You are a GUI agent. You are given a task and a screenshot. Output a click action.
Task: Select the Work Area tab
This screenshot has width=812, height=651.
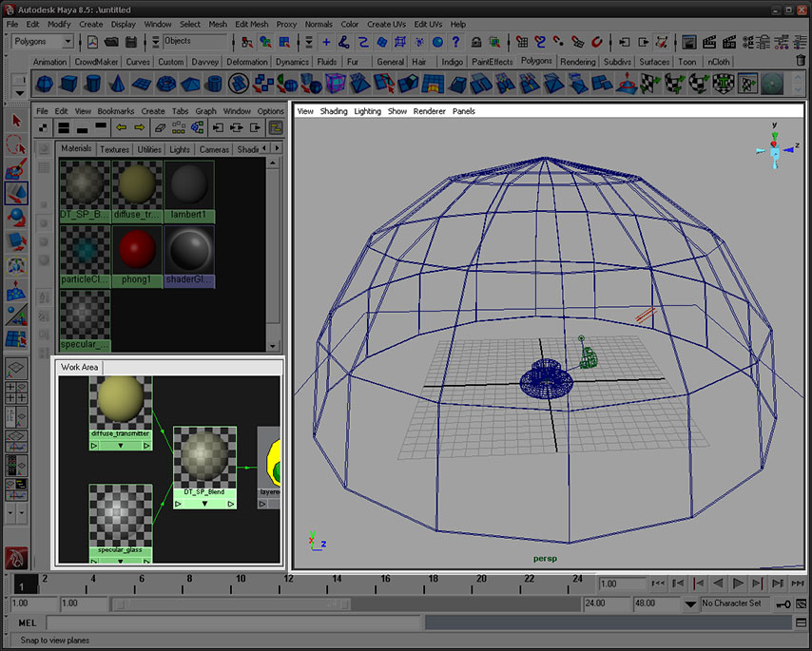click(79, 368)
